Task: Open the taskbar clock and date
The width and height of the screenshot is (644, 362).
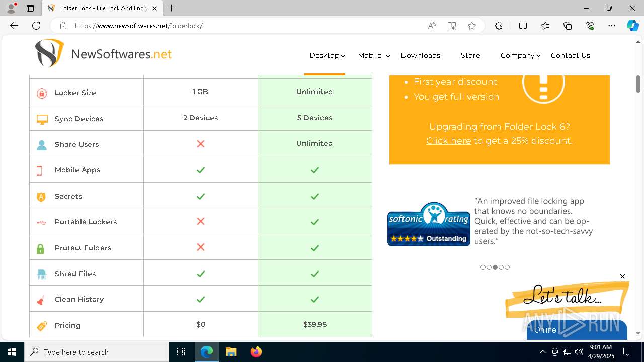Action: pyautogui.click(x=601, y=352)
